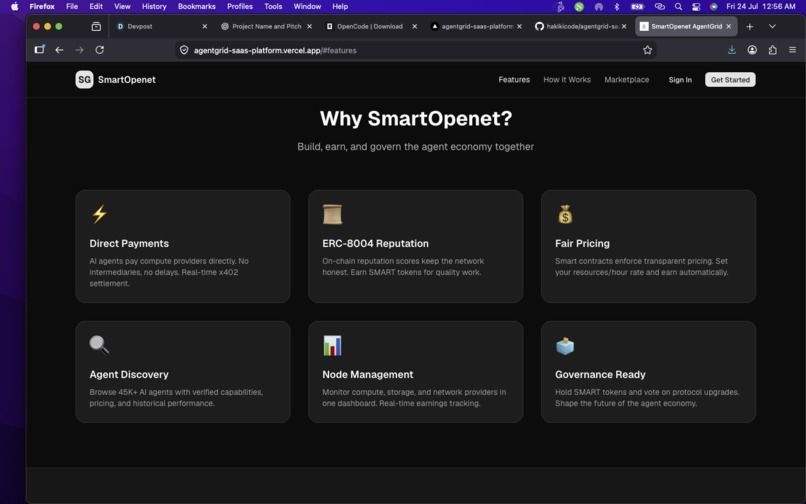The width and height of the screenshot is (806, 504).
Task: Close the SmartOpenet AgentGrid tab
Action: click(x=728, y=26)
